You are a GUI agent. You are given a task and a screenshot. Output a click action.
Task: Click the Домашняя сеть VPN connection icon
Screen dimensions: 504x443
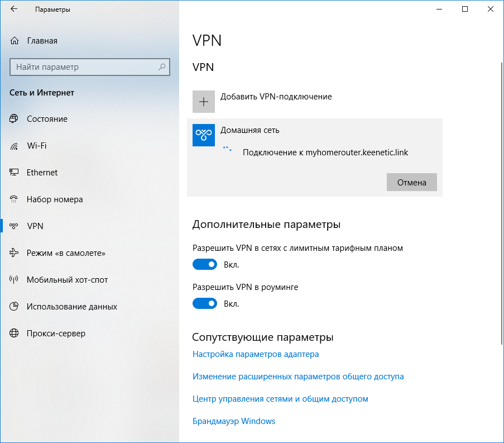pyautogui.click(x=204, y=135)
